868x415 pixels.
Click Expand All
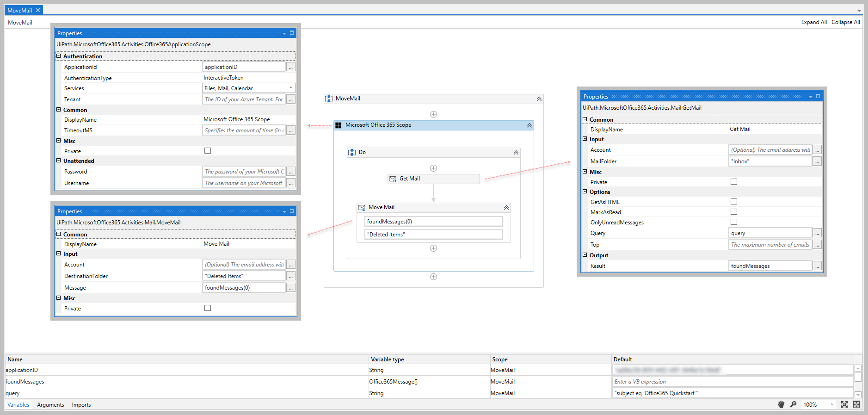pos(814,22)
